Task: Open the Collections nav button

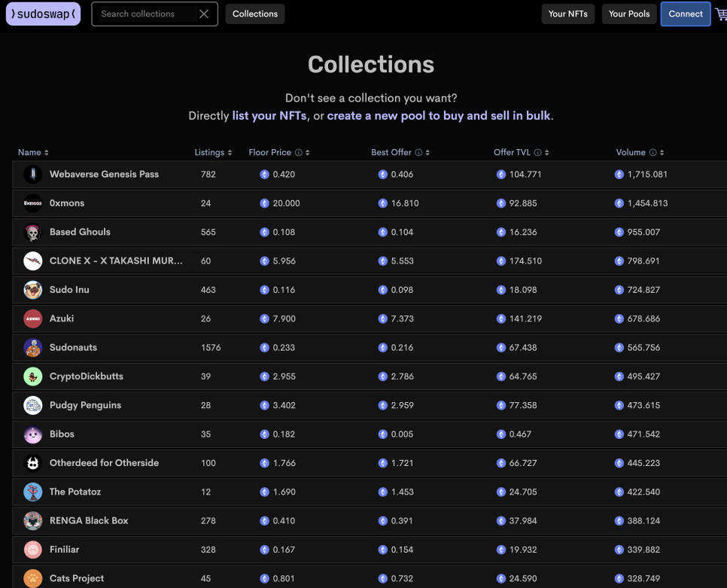Action: (255, 14)
